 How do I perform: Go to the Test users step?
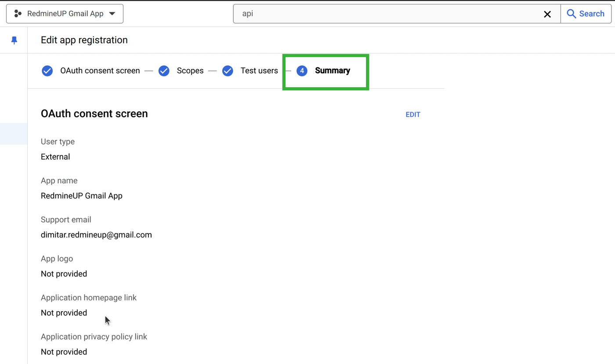click(x=259, y=71)
